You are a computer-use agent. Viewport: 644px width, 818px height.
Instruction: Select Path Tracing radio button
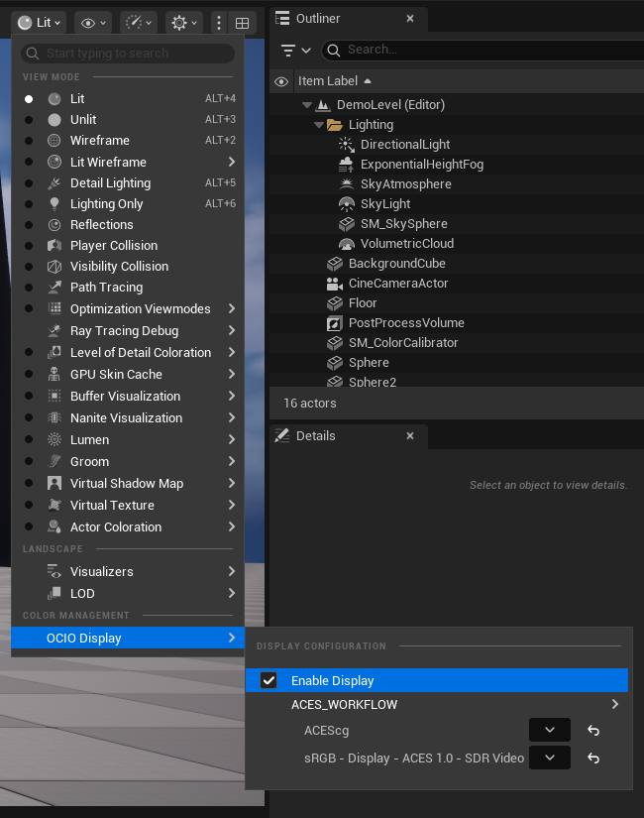tap(29, 288)
